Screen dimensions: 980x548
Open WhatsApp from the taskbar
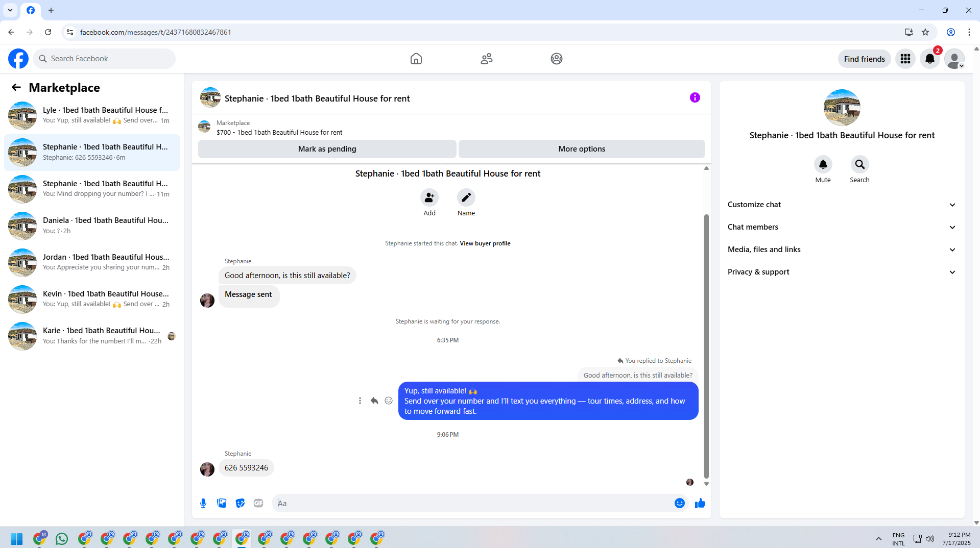coord(62,539)
